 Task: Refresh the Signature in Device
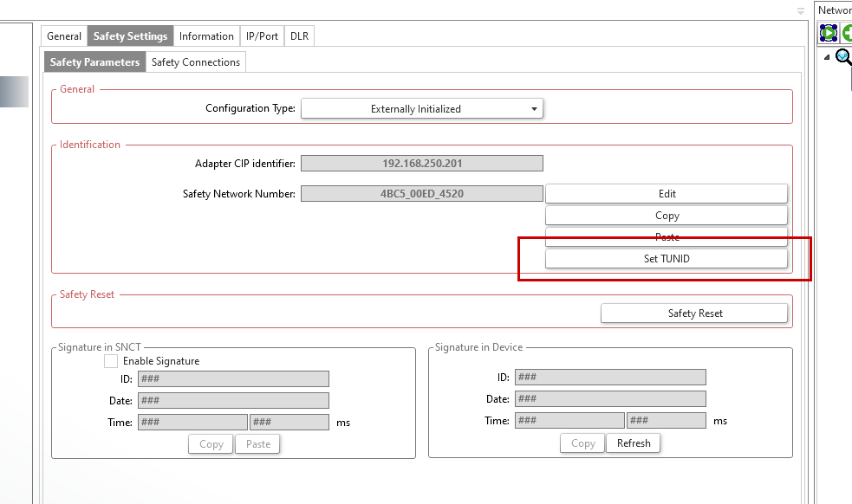(633, 443)
